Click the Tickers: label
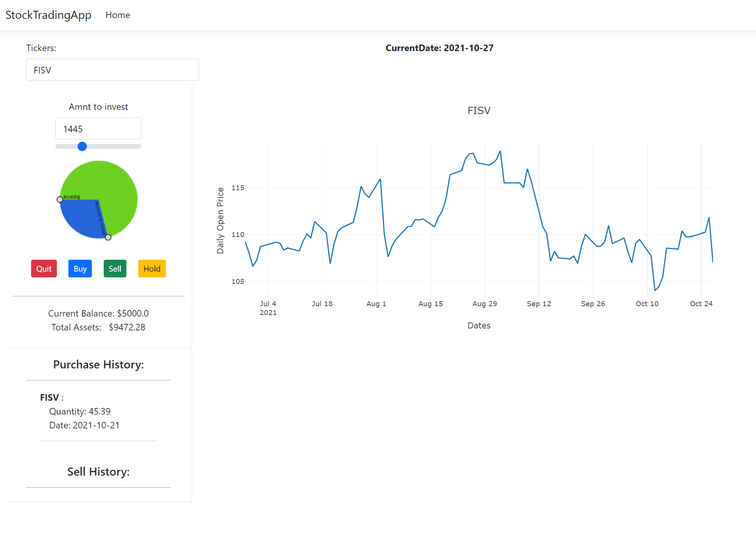 click(x=41, y=48)
